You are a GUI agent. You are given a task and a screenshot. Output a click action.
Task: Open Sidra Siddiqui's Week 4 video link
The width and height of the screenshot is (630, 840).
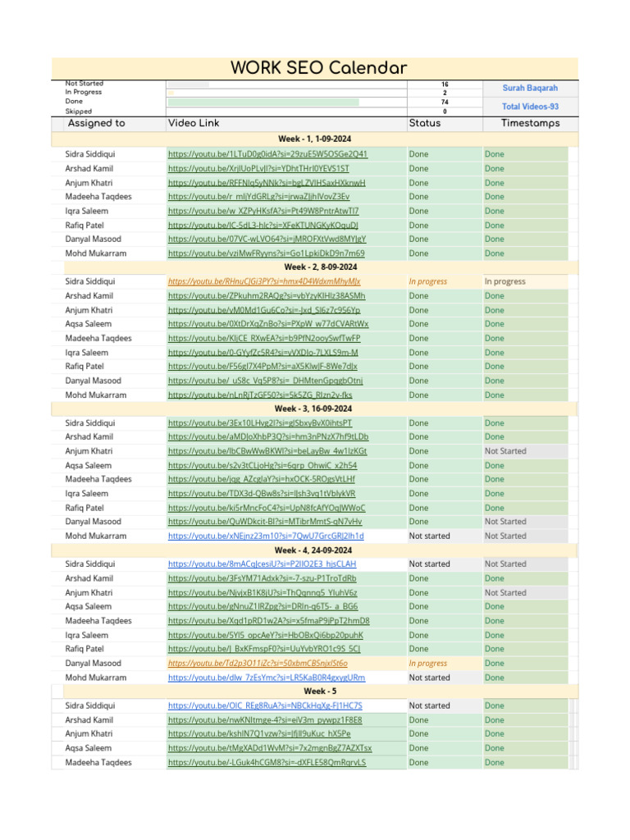coord(262,564)
